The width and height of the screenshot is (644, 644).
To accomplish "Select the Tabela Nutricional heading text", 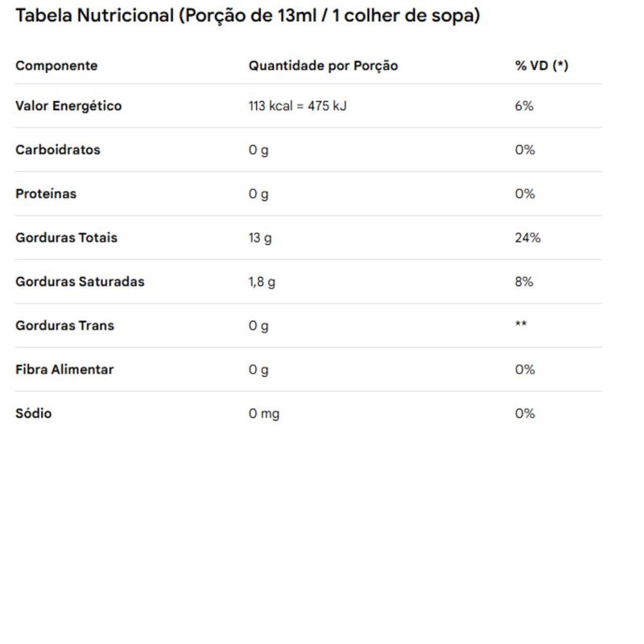I will pyautogui.click(x=248, y=16).
